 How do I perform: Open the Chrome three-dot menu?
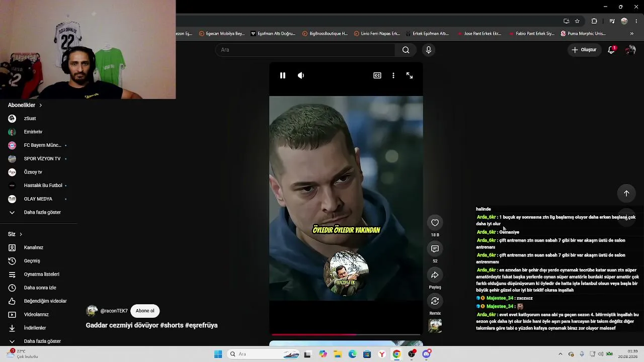pos(636,21)
